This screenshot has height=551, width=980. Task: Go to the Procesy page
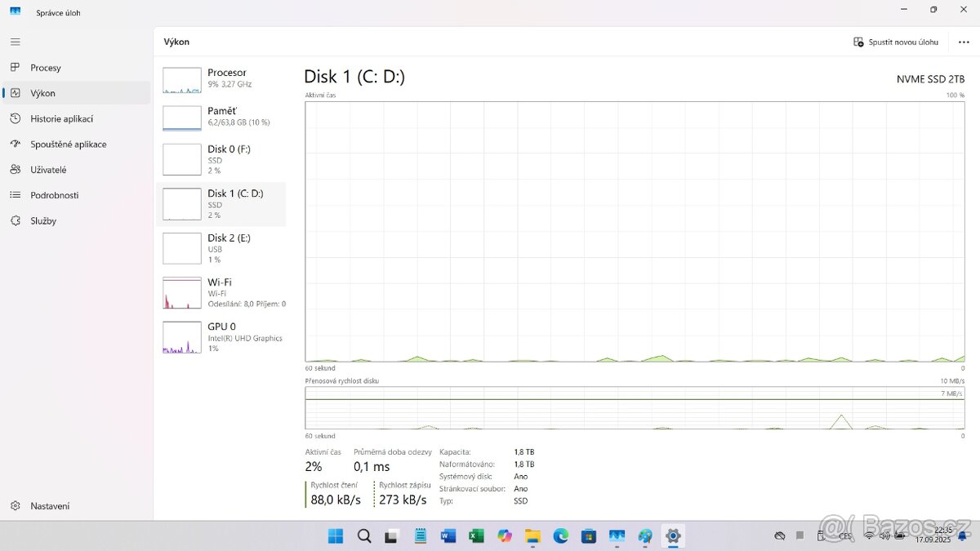46,68
